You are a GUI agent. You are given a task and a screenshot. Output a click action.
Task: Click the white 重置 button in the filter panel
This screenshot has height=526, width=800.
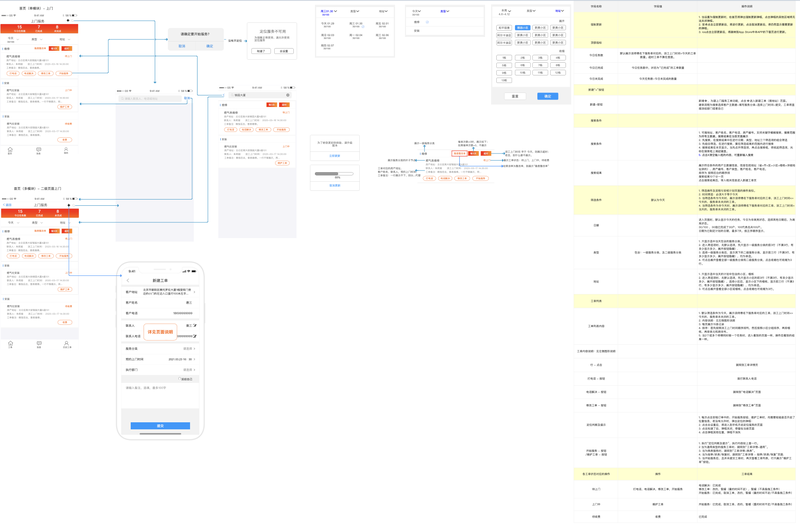click(515, 96)
